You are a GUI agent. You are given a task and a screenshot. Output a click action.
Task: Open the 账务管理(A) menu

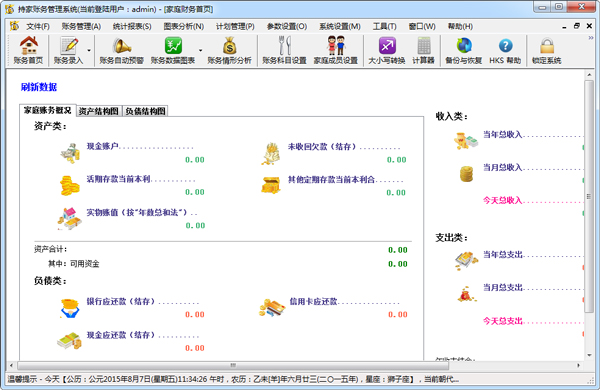(81, 26)
